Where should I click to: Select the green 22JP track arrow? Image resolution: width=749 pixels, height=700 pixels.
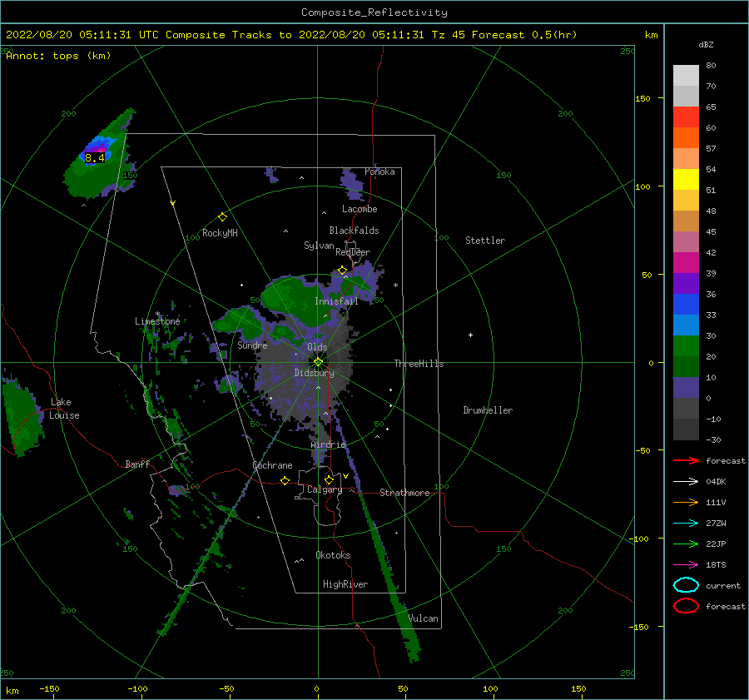[x=686, y=544]
